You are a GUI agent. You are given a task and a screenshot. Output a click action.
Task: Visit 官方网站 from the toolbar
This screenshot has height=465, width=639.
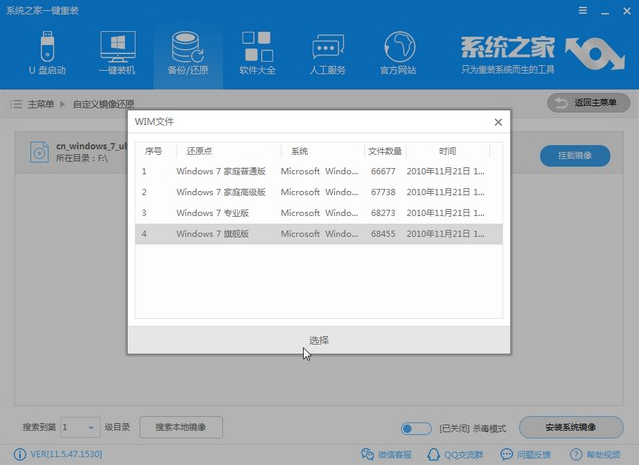click(398, 53)
